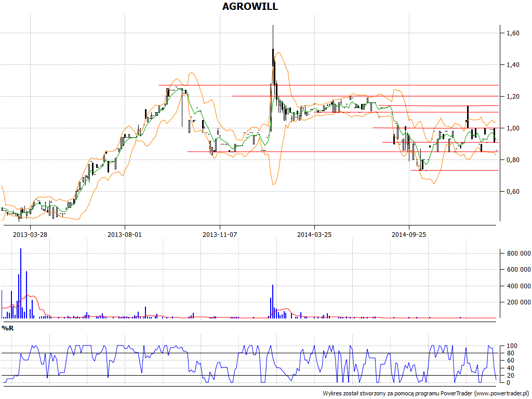Click the 60 level on %R axis
The image size is (532, 399).
511,361
